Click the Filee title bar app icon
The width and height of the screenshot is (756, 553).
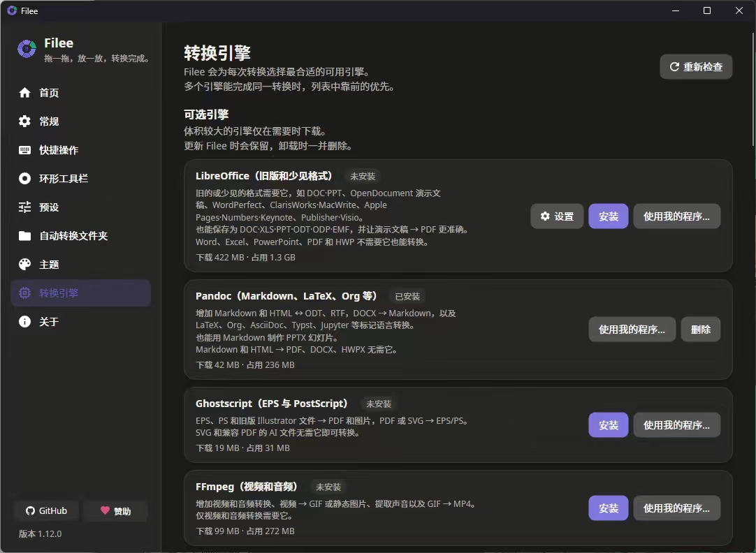(12, 10)
